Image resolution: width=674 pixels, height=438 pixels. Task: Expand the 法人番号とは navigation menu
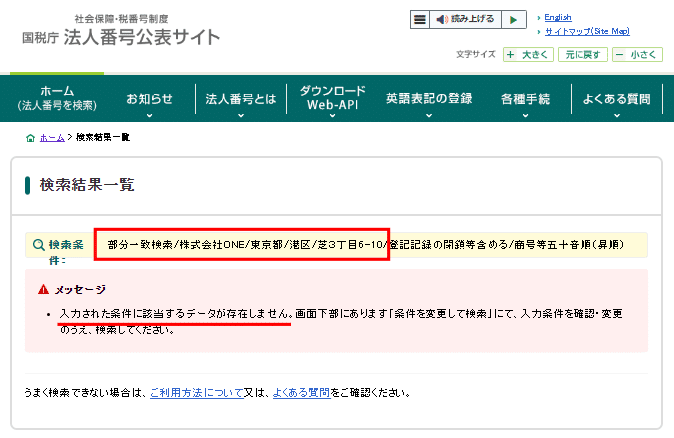click(240, 99)
